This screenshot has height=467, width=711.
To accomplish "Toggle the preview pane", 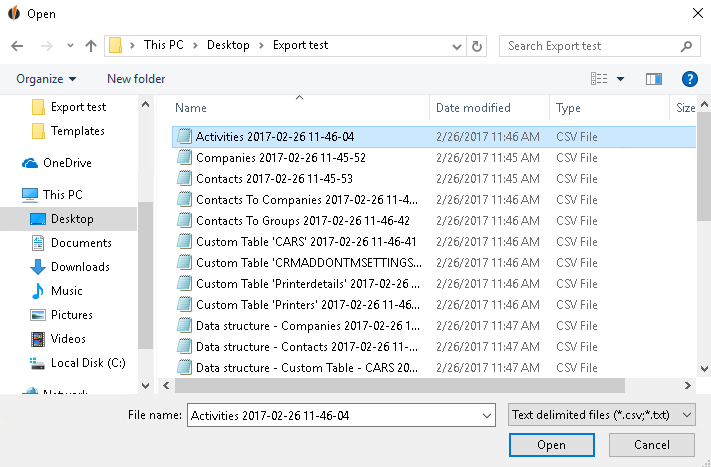I will [x=653, y=79].
